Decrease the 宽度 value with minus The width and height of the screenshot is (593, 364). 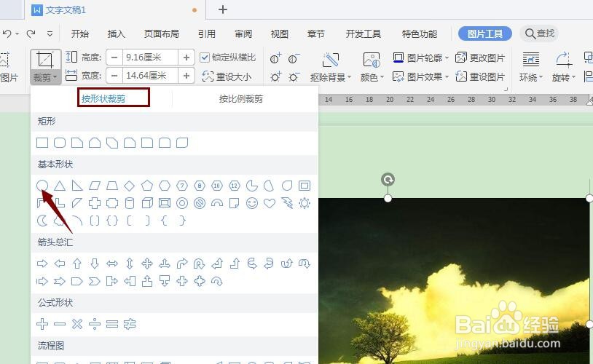[114, 76]
